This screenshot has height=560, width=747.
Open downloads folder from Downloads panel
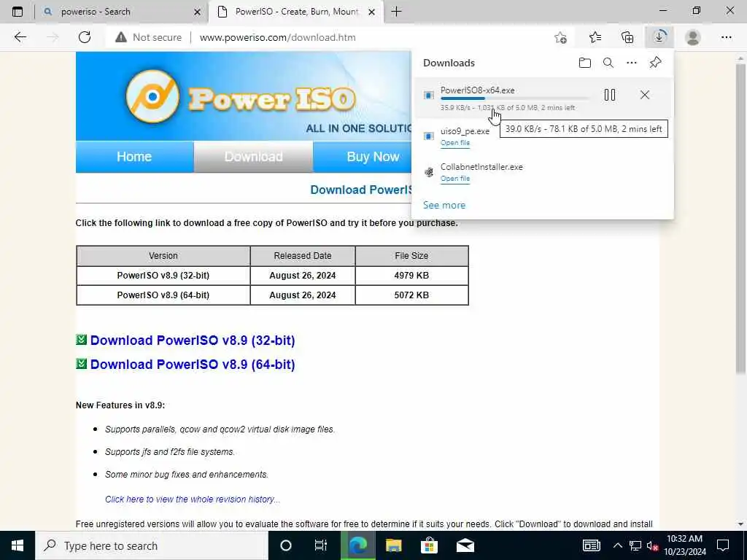point(584,63)
